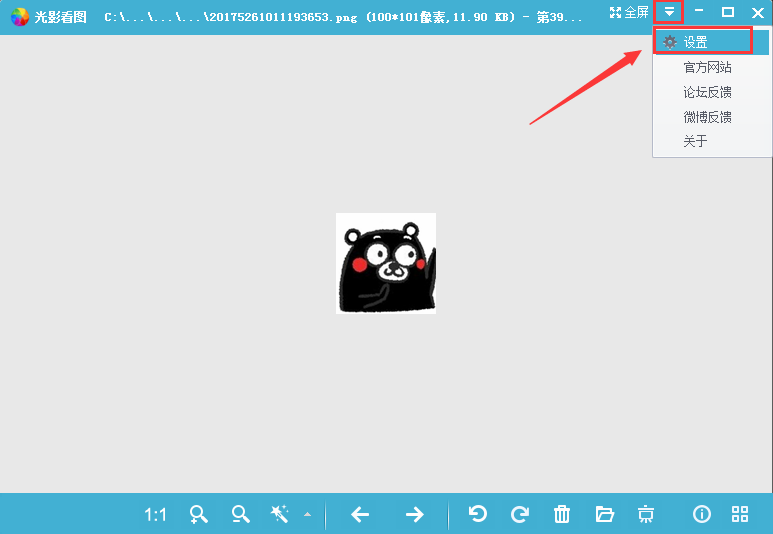
Task: Open 官方网站 menu entry
Action: pyautogui.click(x=707, y=68)
